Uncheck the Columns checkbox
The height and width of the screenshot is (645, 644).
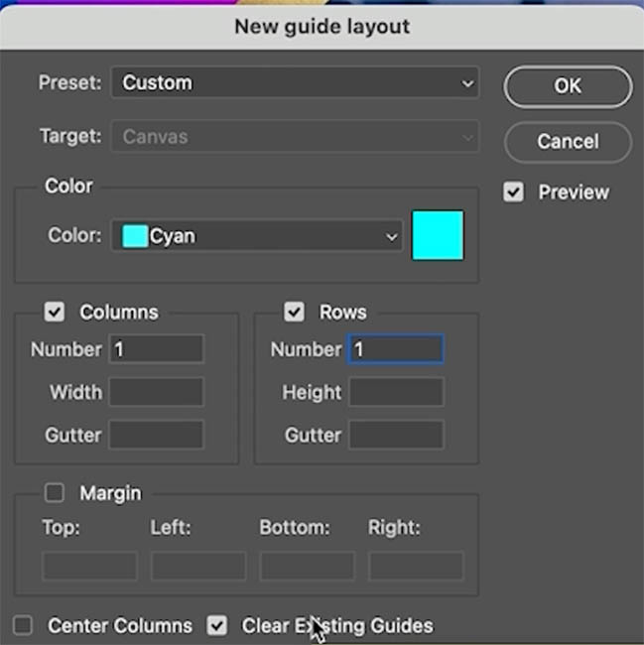pyautogui.click(x=55, y=312)
